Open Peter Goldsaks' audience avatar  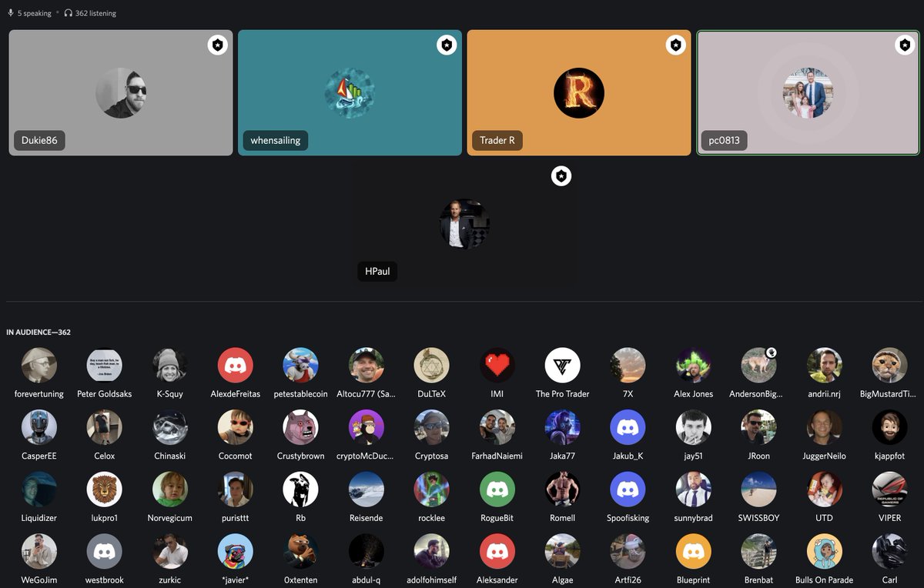point(105,365)
